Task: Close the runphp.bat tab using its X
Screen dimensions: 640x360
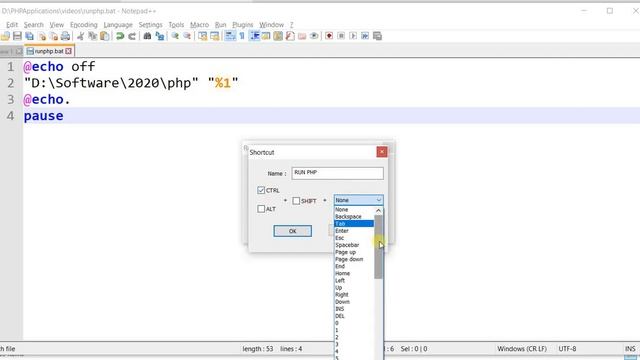Action: [x=69, y=51]
